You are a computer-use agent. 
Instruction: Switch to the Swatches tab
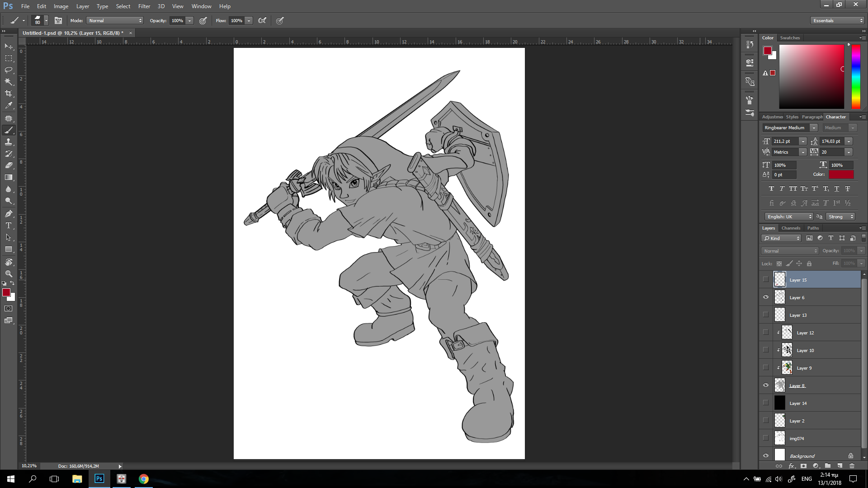(790, 38)
